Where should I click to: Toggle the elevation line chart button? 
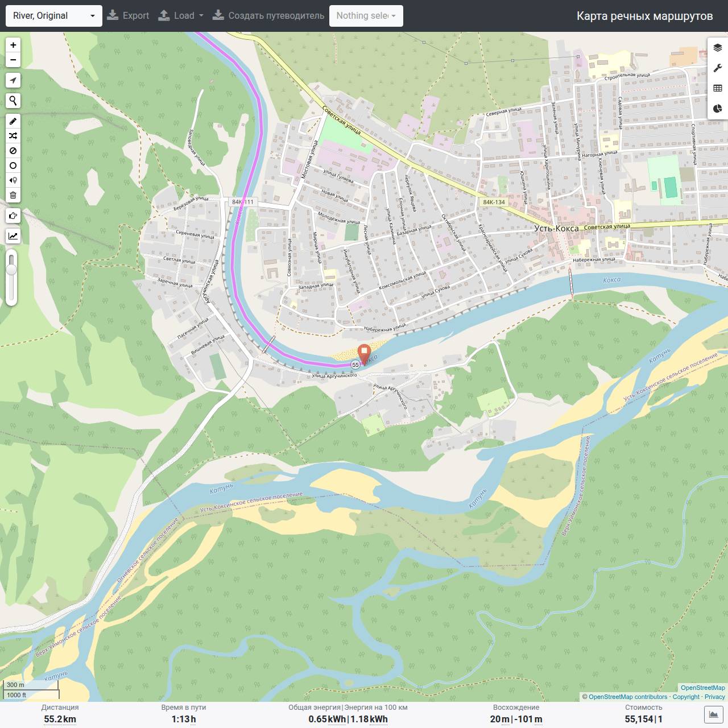tap(13, 236)
